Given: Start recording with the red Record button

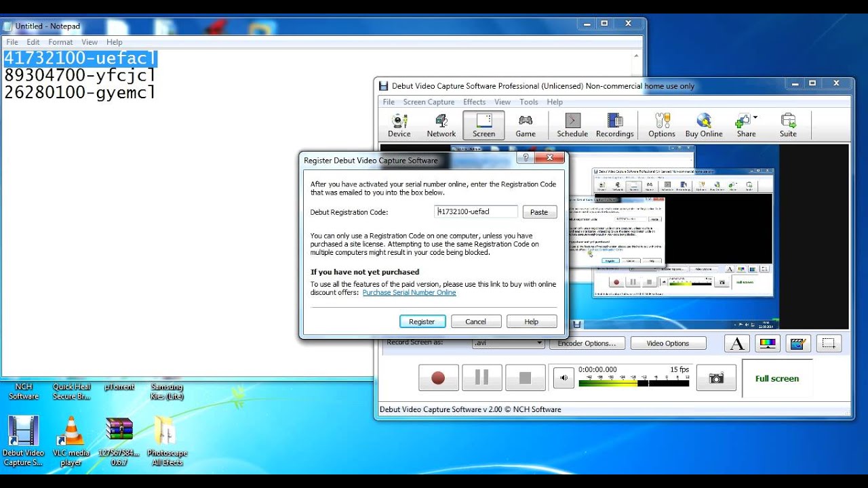Looking at the screenshot, I should coord(438,378).
